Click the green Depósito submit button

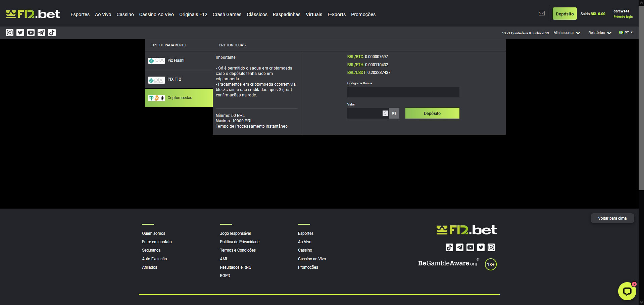432,113
